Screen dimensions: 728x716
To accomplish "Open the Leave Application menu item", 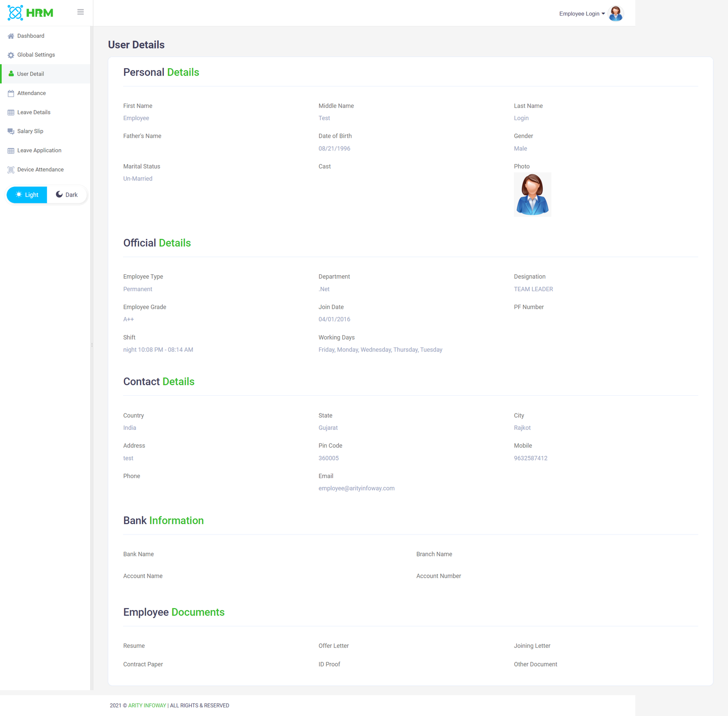I will [39, 151].
